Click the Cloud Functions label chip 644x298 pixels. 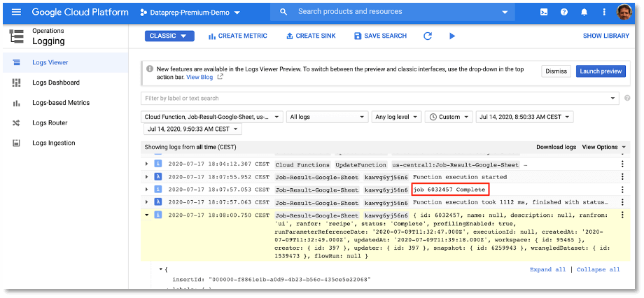302,164
